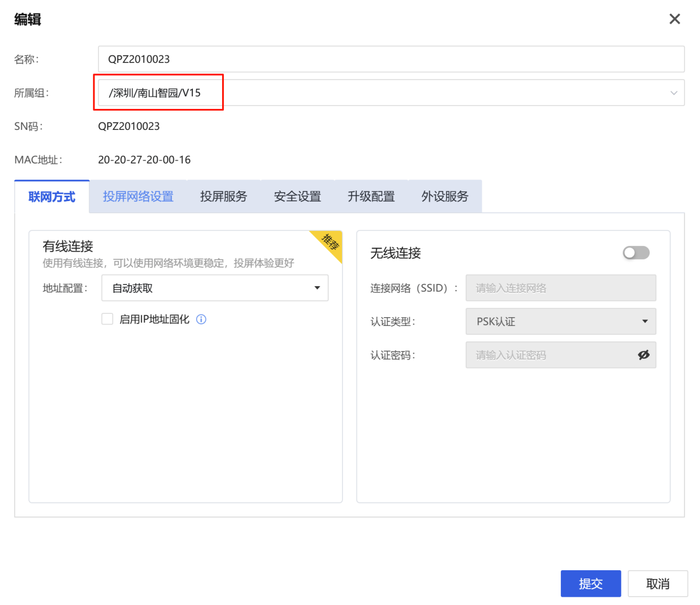
Task: Toggle password visibility eye icon
Action: pyautogui.click(x=643, y=355)
